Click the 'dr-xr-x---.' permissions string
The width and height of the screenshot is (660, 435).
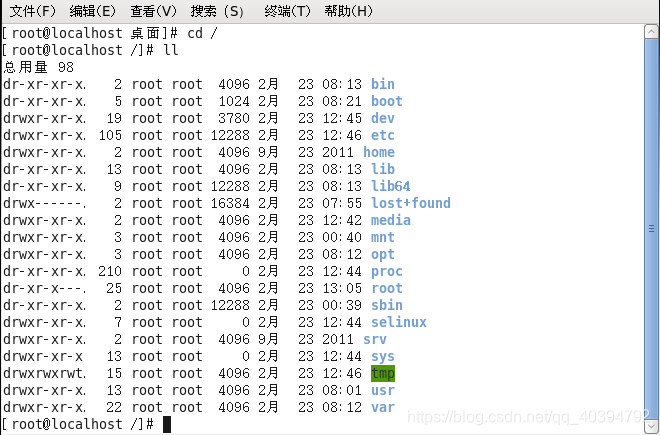click(45, 288)
